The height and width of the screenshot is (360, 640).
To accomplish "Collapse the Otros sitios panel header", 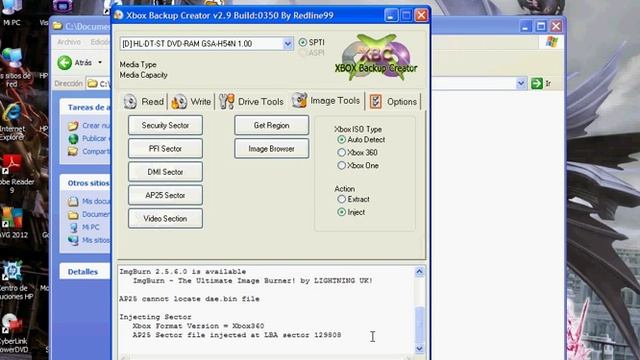I will pyautogui.click(x=85, y=183).
